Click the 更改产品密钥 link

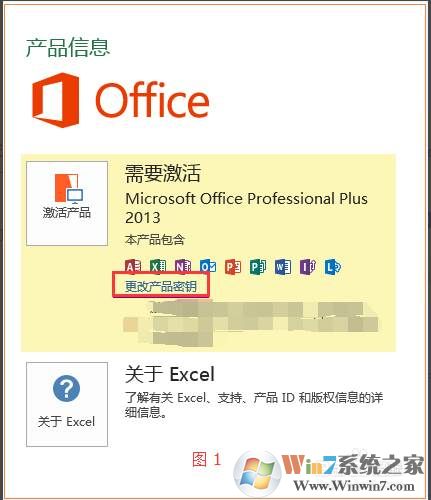coord(161,286)
